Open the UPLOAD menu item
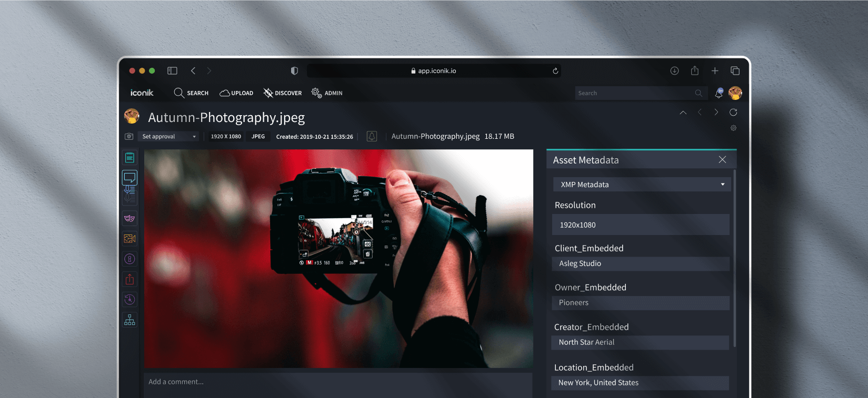 tap(236, 93)
